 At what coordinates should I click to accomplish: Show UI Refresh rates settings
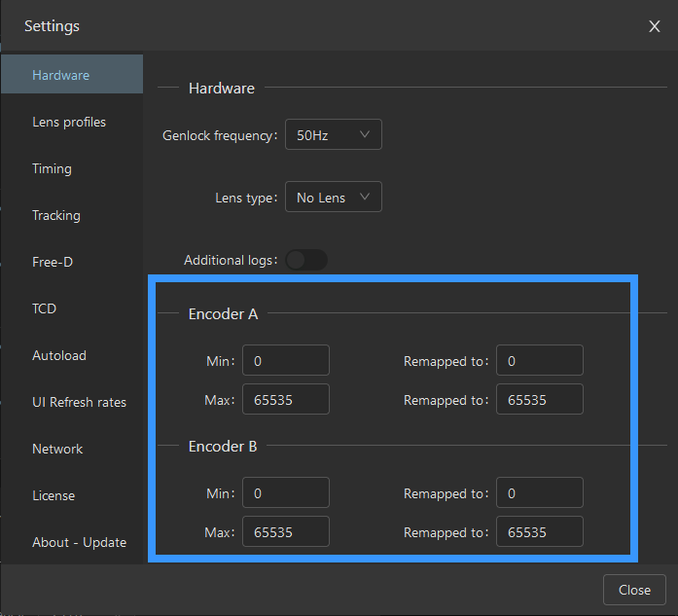coord(78,402)
